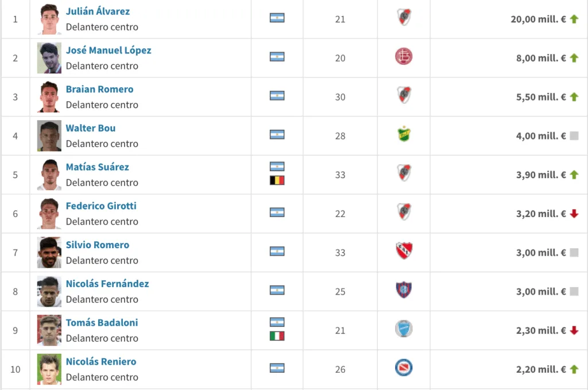
Task: Click the Lanús crest next to José Manuel López
Action: (404, 57)
